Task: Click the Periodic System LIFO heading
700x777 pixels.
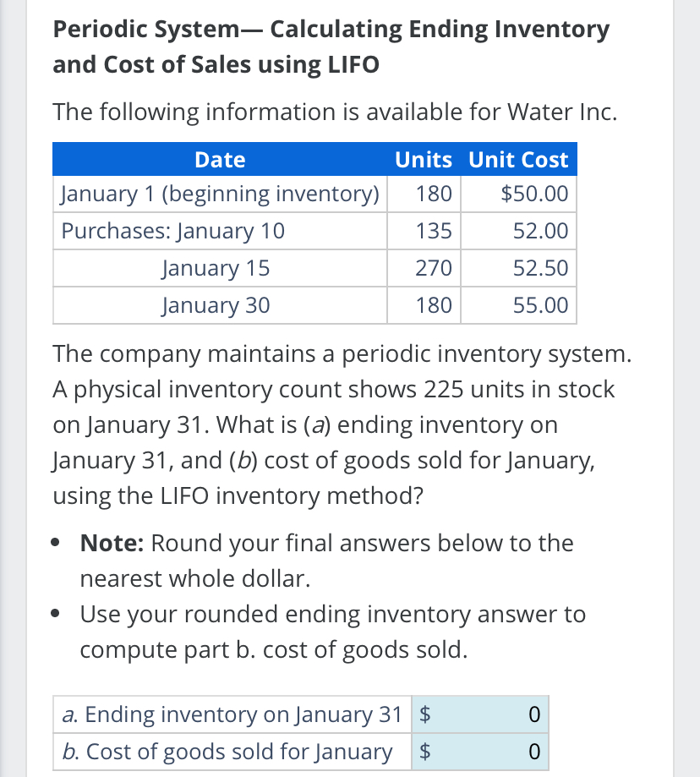Action: pyautogui.click(x=331, y=47)
